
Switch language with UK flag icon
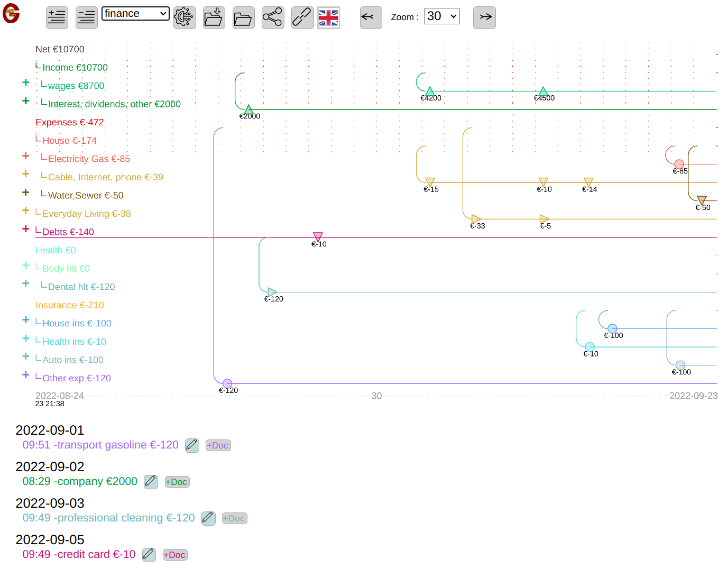point(328,18)
